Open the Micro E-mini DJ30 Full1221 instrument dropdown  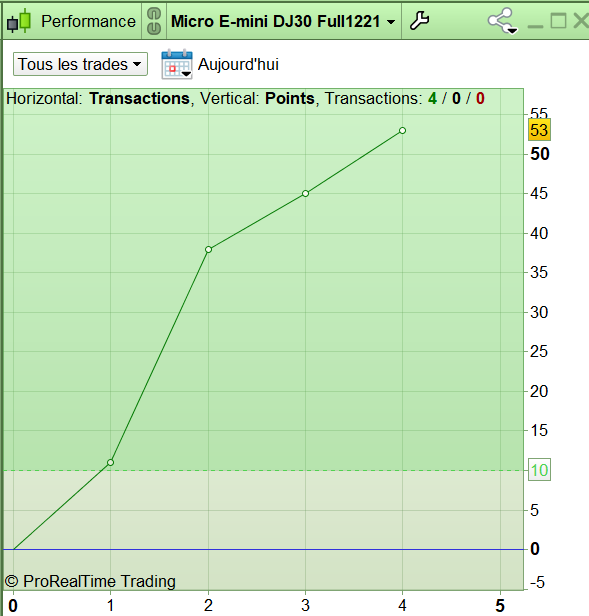coord(283,21)
